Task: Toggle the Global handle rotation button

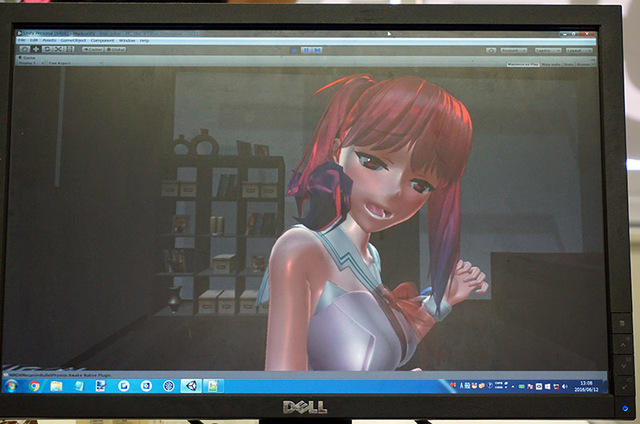Action: point(116,49)
